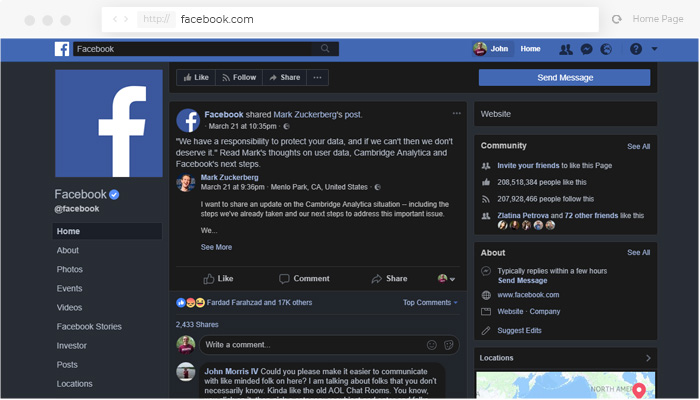Open the post options ellipsis menu
The height and width of the screenshot is (400, 700).
coord(456,113)
